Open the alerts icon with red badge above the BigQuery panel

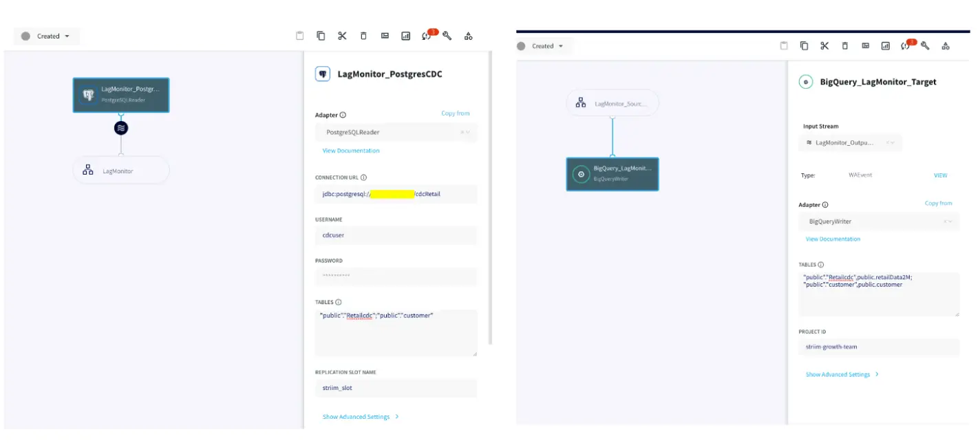[908, 46]
